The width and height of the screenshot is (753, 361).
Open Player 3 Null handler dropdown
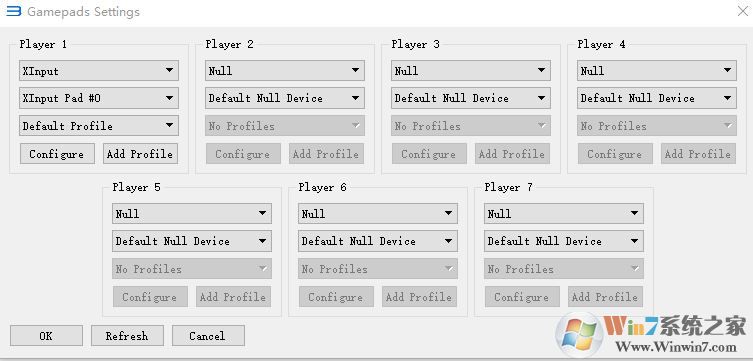pos(471,71)
